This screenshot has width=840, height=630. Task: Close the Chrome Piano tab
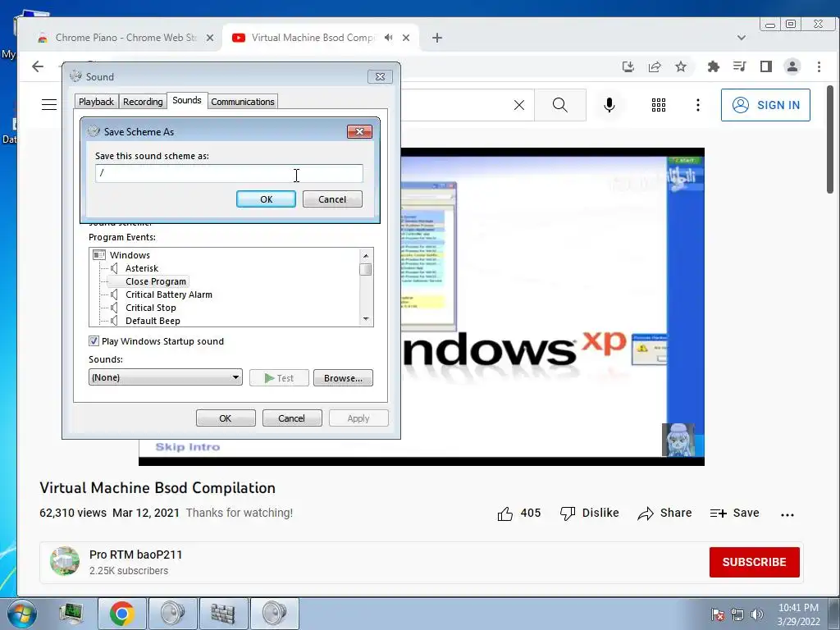(210, 38)
